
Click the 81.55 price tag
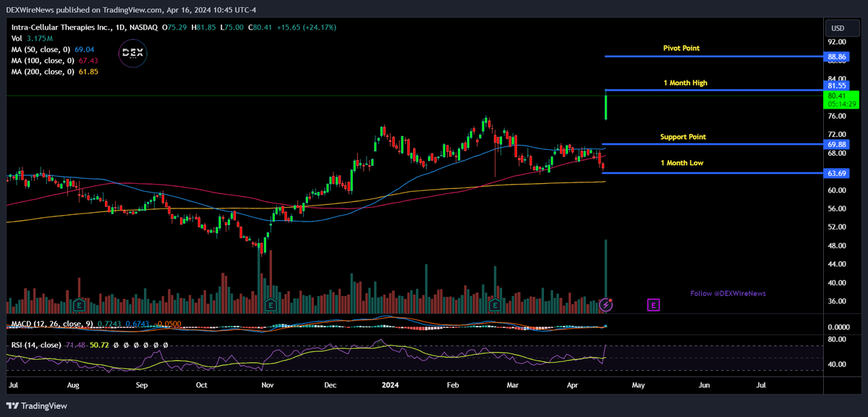pyautogui.click(x=838, y=85)
